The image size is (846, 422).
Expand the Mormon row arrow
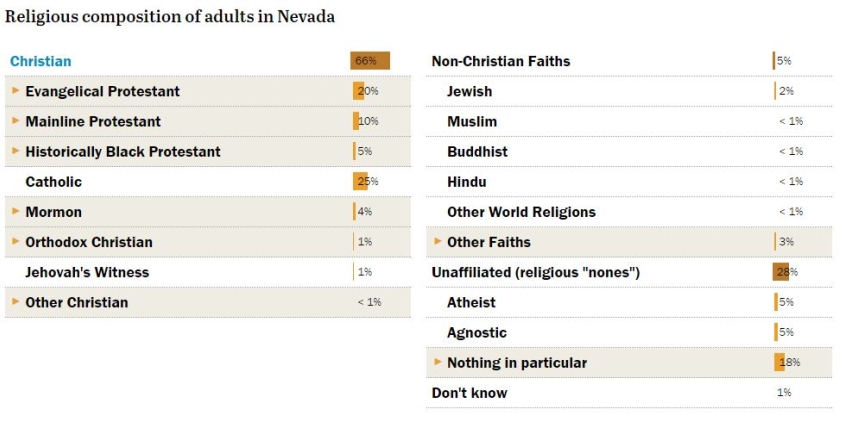click(x=16, y=212)
